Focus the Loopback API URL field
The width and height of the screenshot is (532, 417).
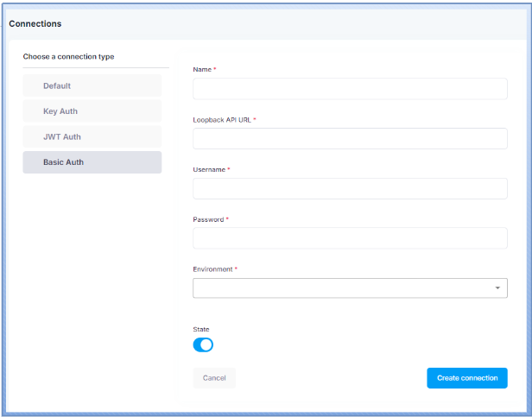tap(350, 139)
